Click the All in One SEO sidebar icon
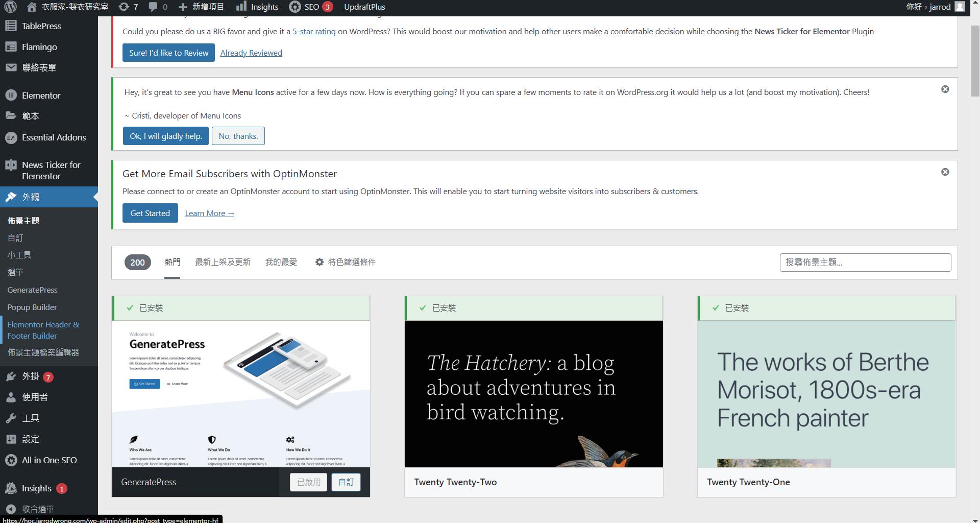980x523 pixels. [11, 460]
